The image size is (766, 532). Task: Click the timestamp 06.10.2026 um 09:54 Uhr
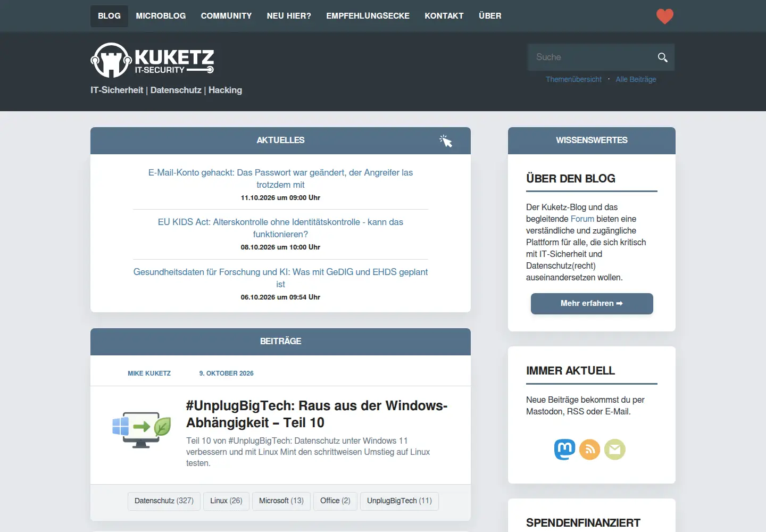(280, 297)
